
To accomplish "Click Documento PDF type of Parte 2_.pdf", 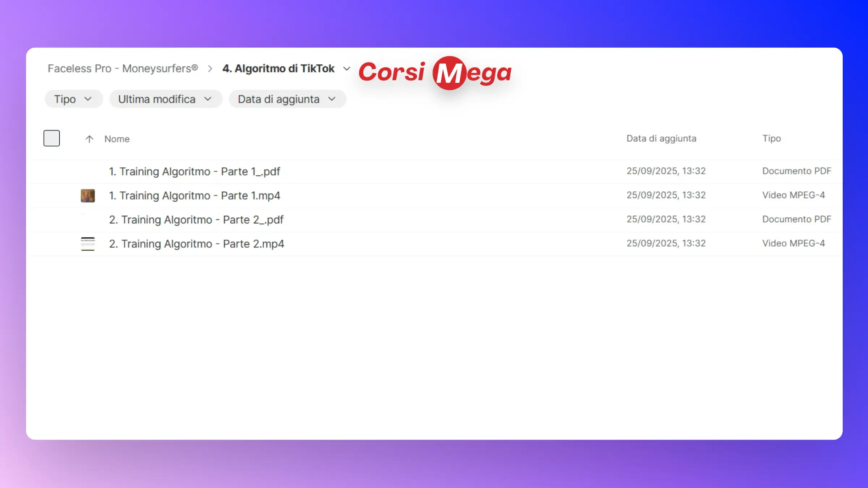I will 796,219.
